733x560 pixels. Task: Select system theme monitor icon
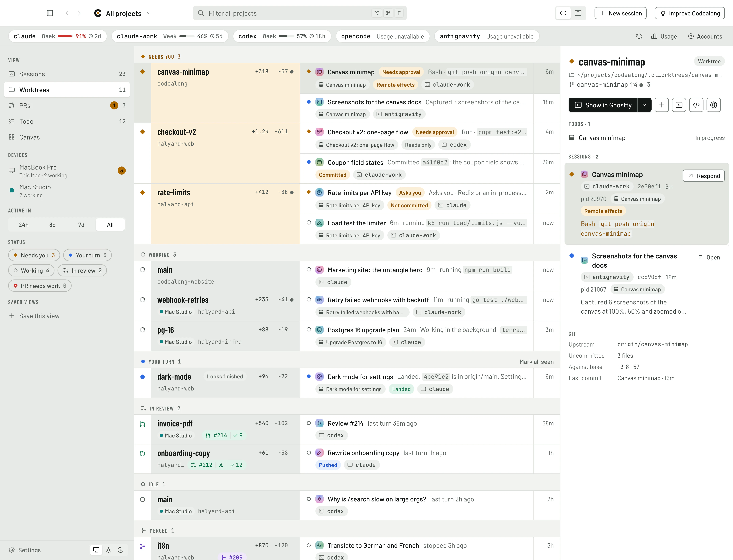(x=96, y=550)
